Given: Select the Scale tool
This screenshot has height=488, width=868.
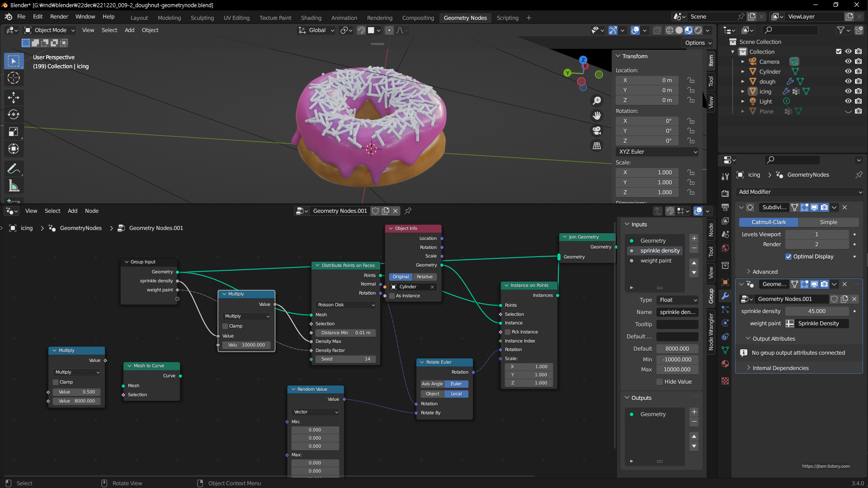Looking at the screenshot, I should [x=14, y=131].
